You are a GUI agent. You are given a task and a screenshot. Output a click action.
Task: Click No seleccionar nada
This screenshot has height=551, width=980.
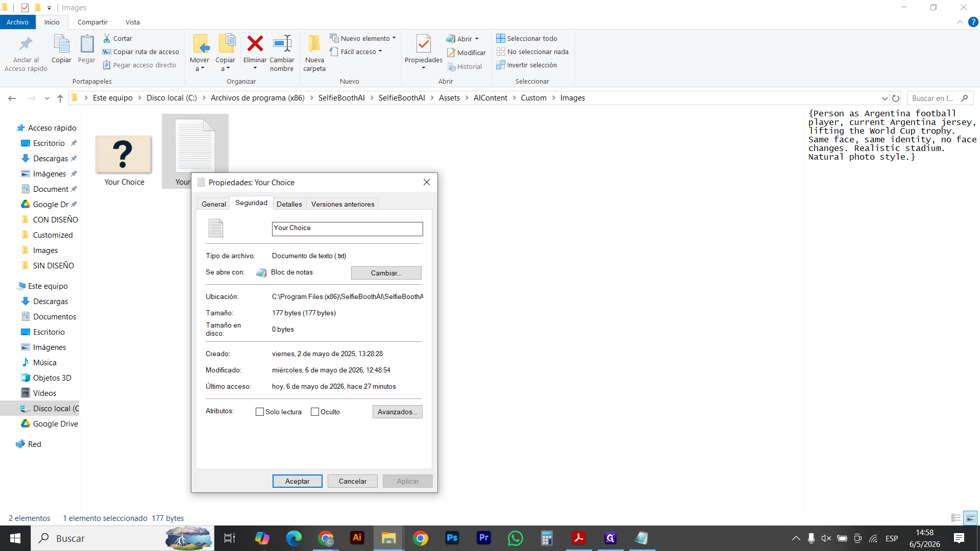(x=532, y=52)
